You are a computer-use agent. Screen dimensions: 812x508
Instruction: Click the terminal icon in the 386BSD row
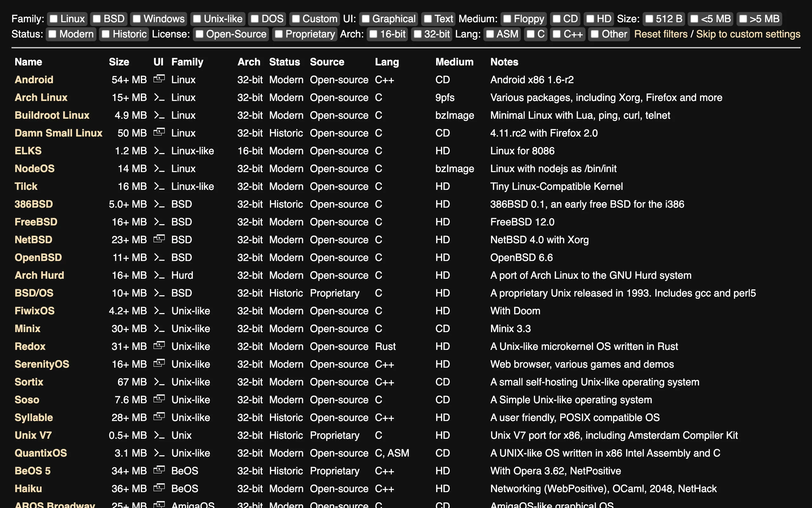(x=159, y=204)
